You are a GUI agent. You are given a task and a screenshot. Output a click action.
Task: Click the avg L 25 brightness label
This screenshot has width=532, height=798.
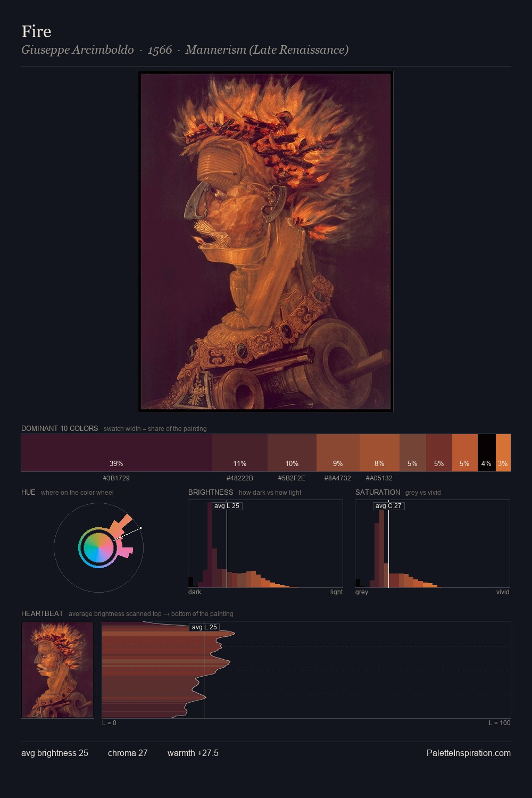(x=227, y=506)
